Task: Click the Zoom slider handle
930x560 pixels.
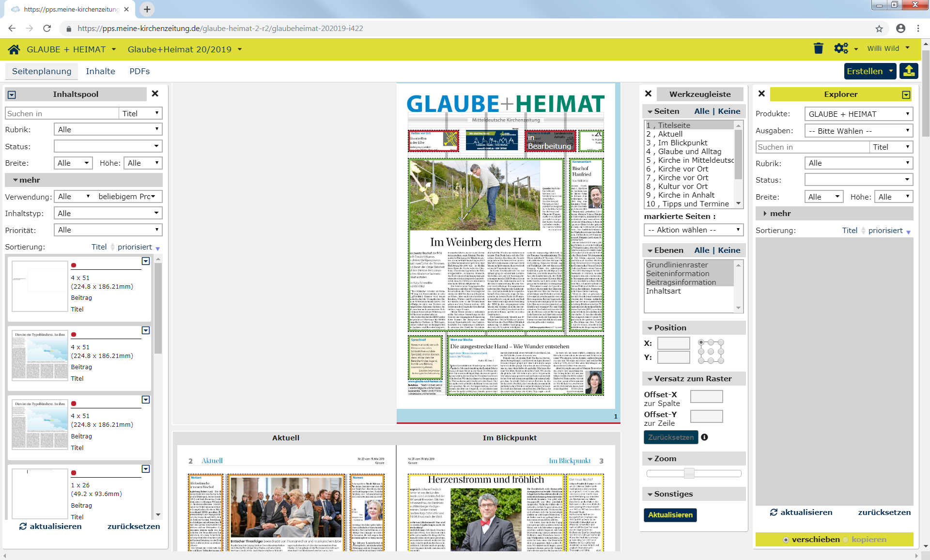Action: pos(689,473)
